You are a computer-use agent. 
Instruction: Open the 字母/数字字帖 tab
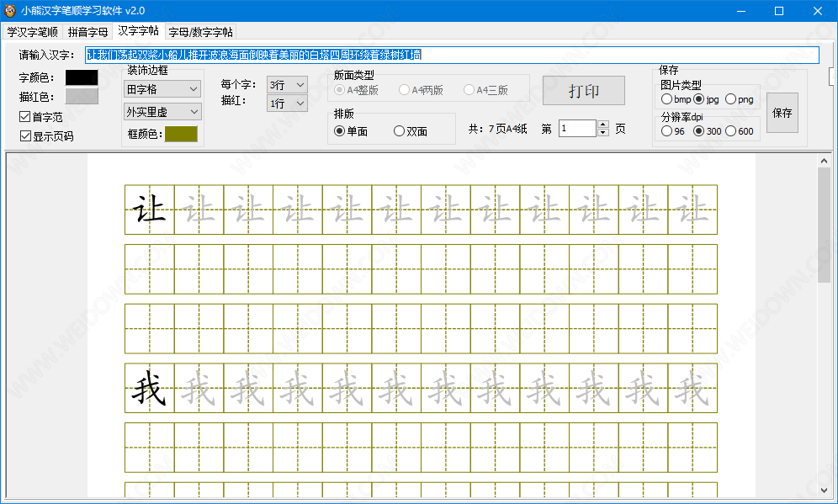tap(201, 32)
